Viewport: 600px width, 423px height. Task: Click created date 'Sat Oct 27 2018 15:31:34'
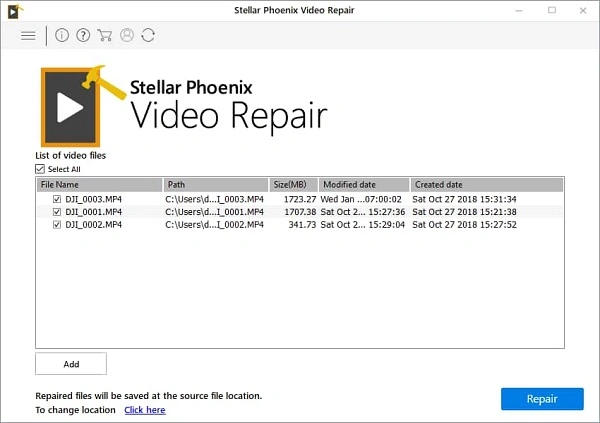(464, 199)
